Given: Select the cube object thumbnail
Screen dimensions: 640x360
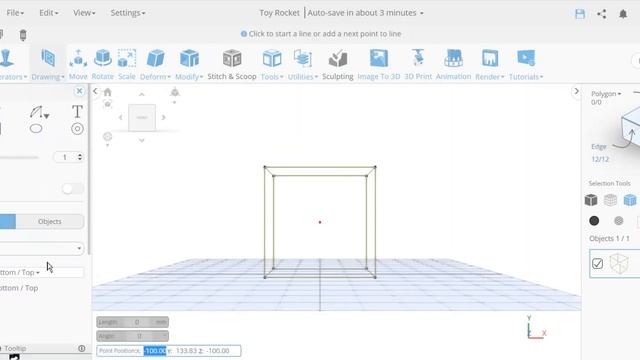Looking at the screenshot, I should 619,264.
